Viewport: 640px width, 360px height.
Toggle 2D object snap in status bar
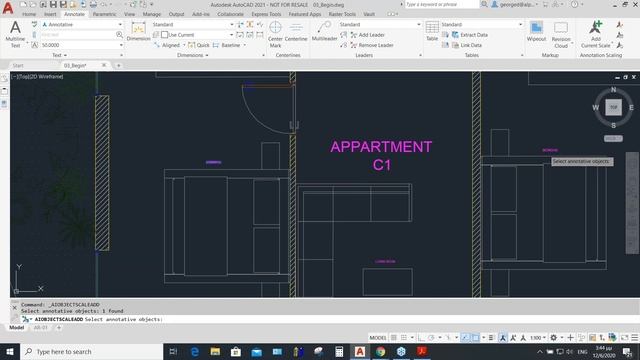(476, 338)
